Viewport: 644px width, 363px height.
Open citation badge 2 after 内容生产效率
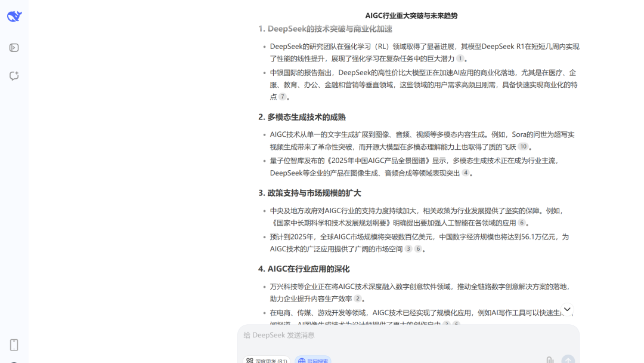pos(358,299)
